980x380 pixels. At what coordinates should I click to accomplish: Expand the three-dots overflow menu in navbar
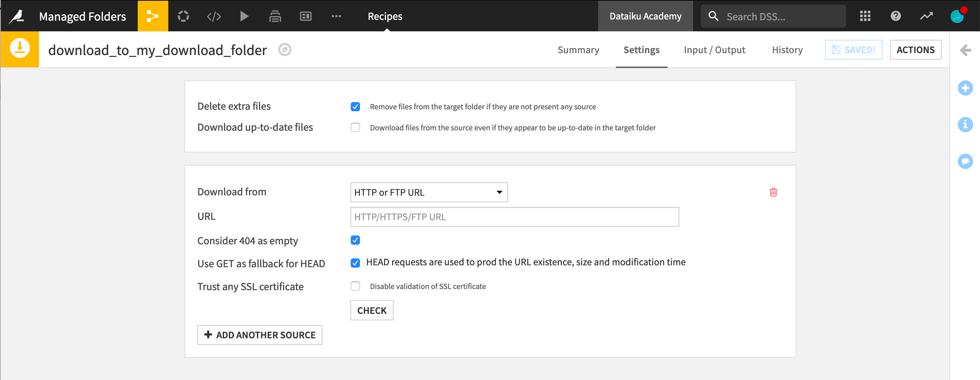[x=336, y=16]
